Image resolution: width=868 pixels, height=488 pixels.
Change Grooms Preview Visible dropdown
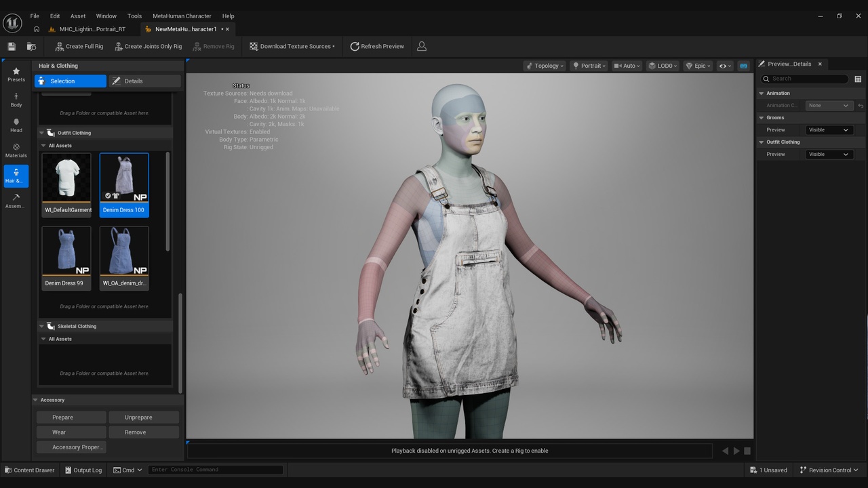click(x=829, y=129)
